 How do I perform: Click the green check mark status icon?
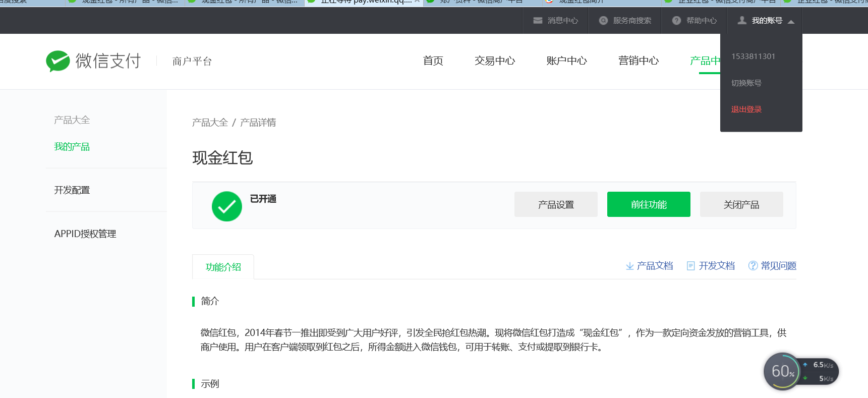coord(227,206)
